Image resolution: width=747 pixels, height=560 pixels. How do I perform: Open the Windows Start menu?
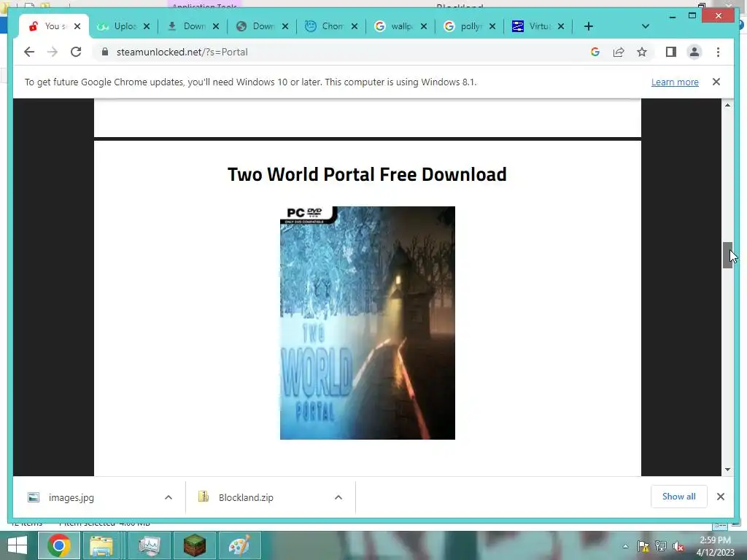coord(18,545)
